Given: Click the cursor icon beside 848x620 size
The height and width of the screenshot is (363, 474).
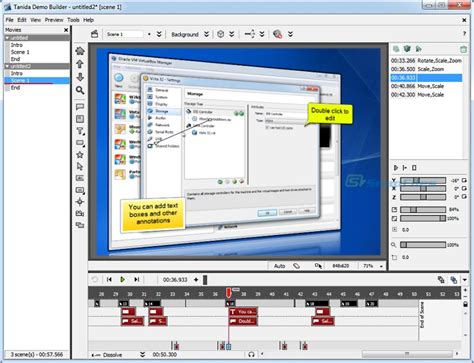Looking at the screenshot, I should click(x=318, y=266).
